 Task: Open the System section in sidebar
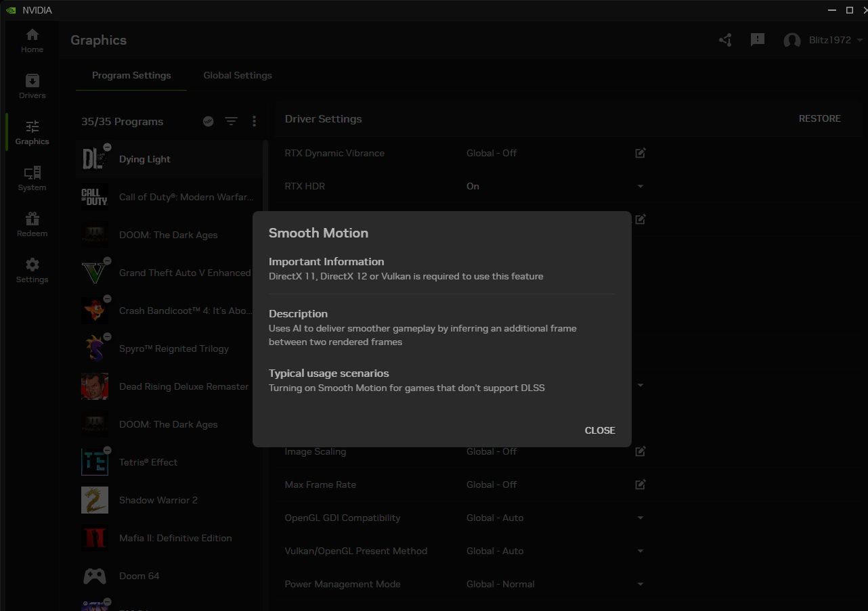pyautogui.click(x=32, y=179)
